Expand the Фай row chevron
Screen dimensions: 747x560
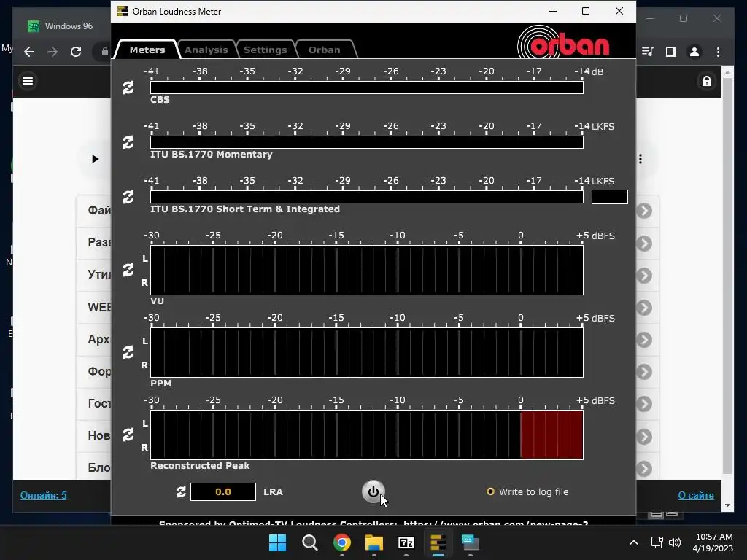pyautogui.click(x=644, y=211)
